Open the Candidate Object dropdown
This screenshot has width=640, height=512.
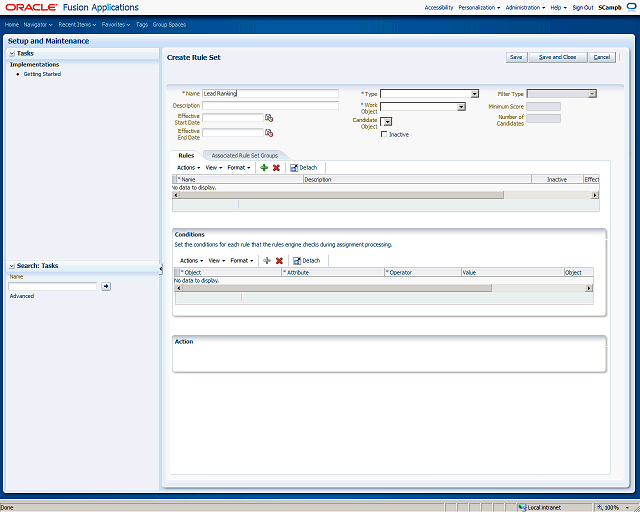387,122
